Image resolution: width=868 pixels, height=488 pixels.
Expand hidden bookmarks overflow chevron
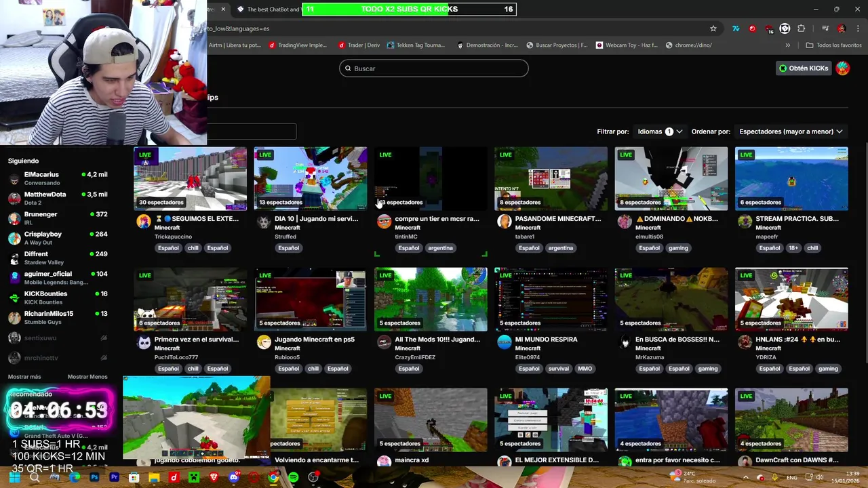tap(787, 45)
